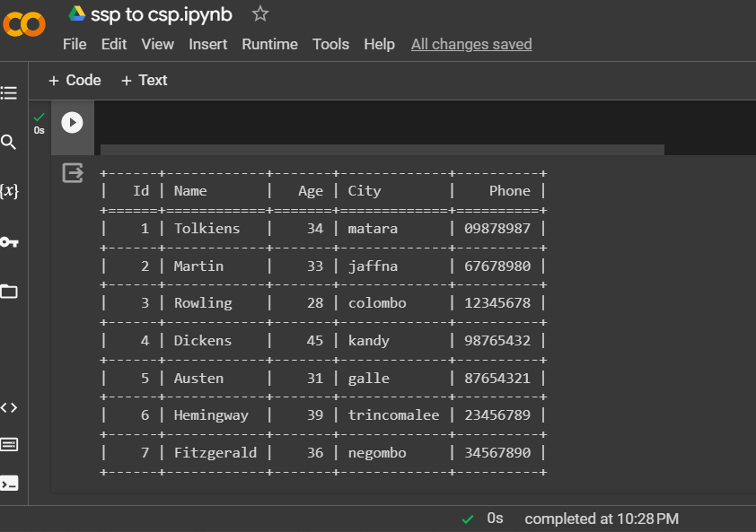Click the phone number 34567890
The height and width of the screenshot is (532, 756).
click(497, 453)
